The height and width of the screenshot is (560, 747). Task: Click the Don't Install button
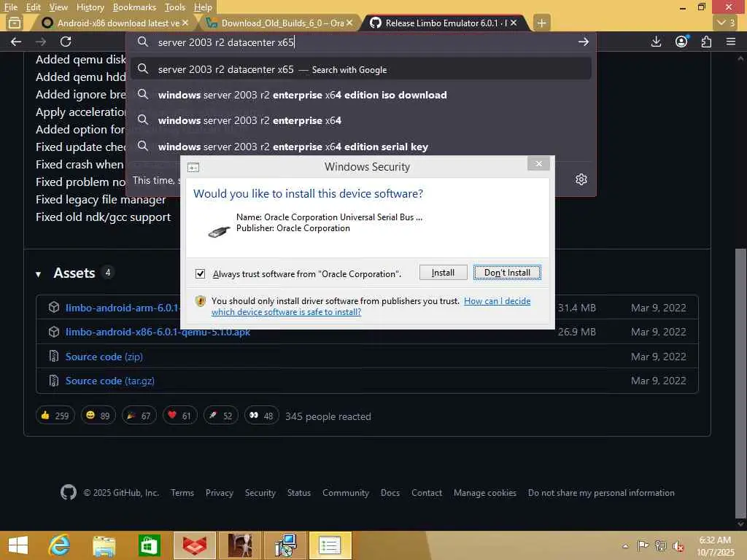(507, 273)
